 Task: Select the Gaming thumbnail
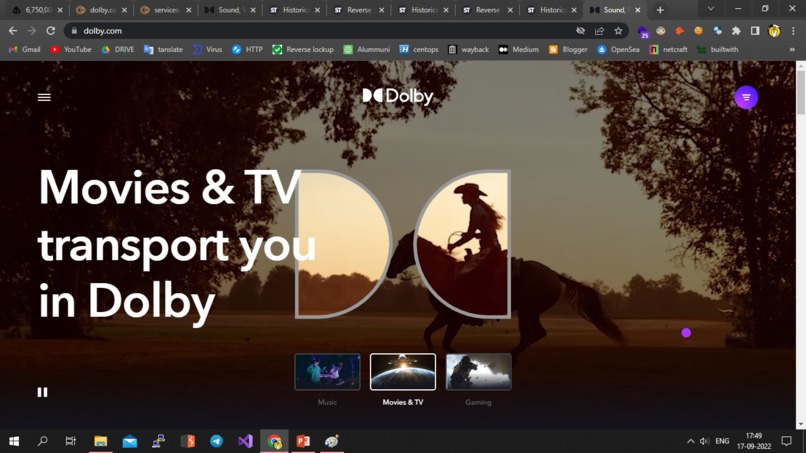(x=479, y=372)
